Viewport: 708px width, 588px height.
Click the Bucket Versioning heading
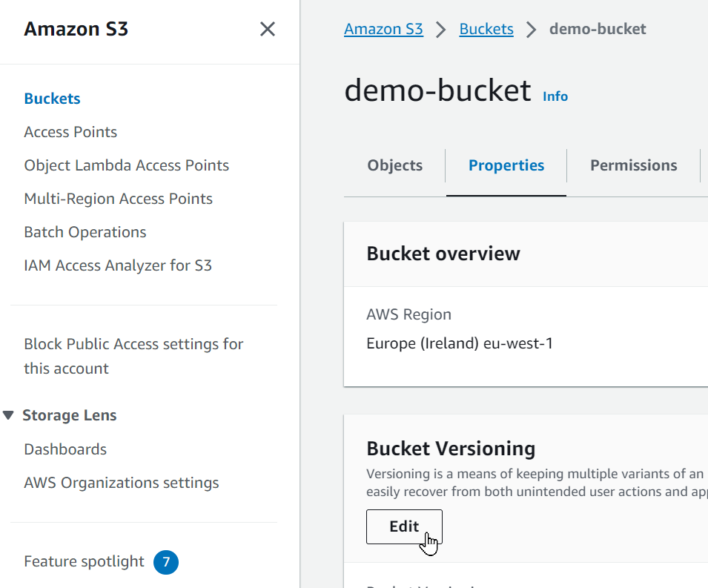coord(451,449)
